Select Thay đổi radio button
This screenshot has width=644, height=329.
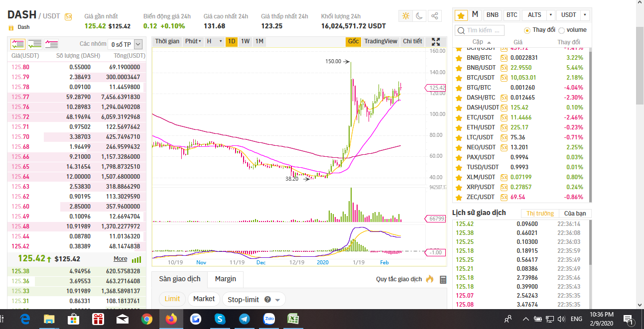click(x=527, y=30)
